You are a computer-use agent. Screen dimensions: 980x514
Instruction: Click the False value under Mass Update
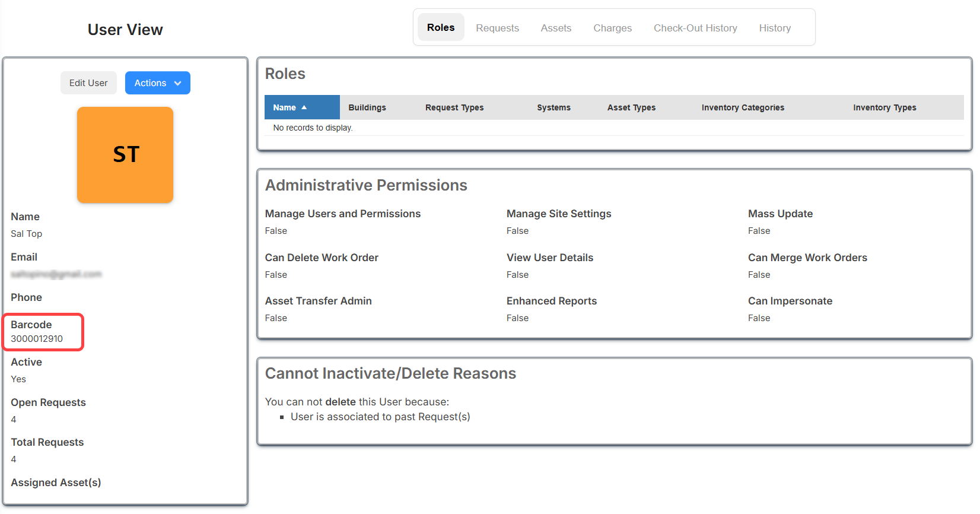tap(759, 231)
